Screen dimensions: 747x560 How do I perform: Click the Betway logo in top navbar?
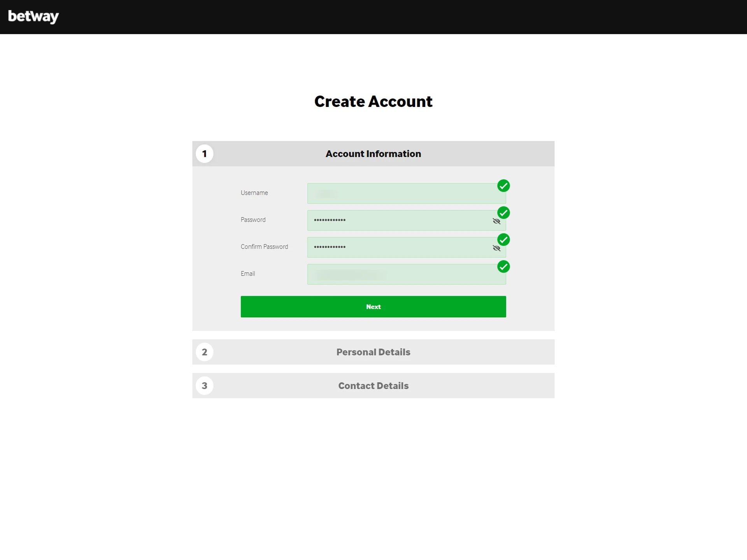pyautogui.click(x=32, y=16)
